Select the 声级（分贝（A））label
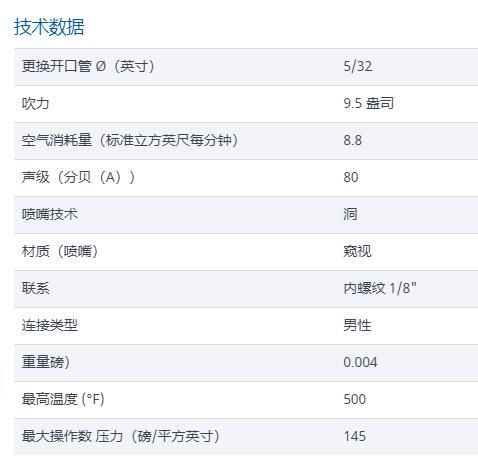 [79, 177]
